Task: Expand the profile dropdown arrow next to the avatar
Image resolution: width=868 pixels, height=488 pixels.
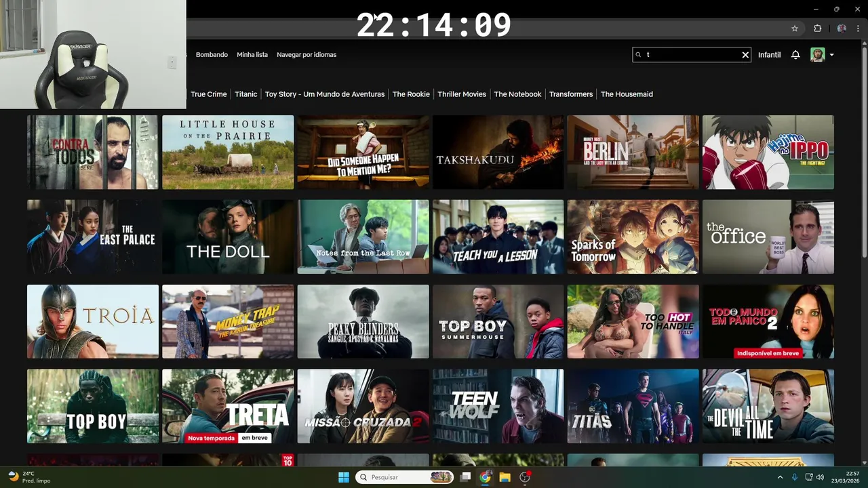Action: [832, 55]
